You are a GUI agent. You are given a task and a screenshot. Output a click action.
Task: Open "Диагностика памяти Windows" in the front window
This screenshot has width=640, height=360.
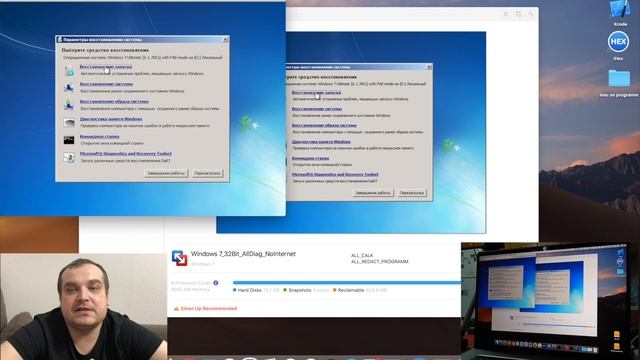click(111, 119)
